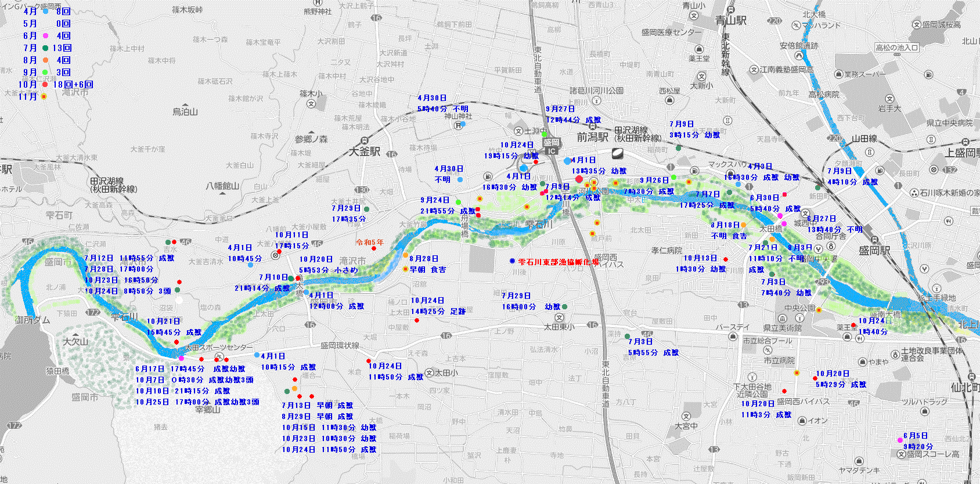The width and height of the screenshot is (980, 484).
Task: Click the magenta 6月 legend dot
Action: [x=45, y=35]
